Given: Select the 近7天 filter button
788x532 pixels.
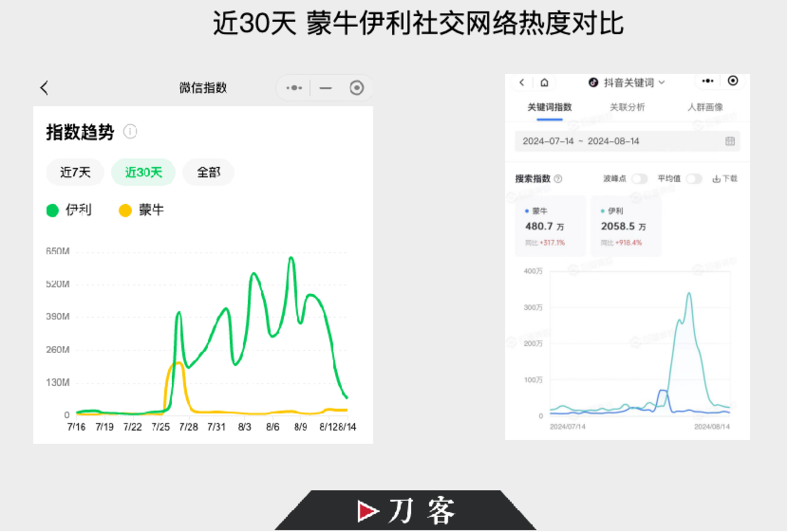Looking at the screenshot, I should (x=75, y=172).
